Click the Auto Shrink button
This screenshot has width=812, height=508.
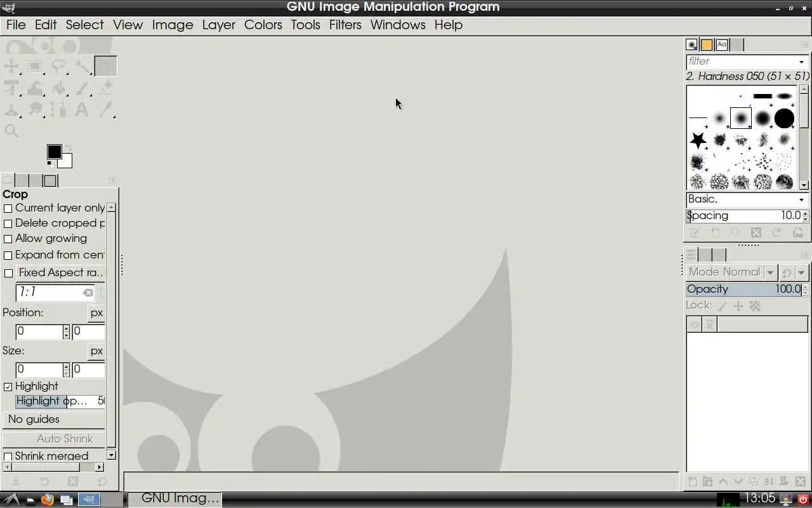tap(54, 439)
